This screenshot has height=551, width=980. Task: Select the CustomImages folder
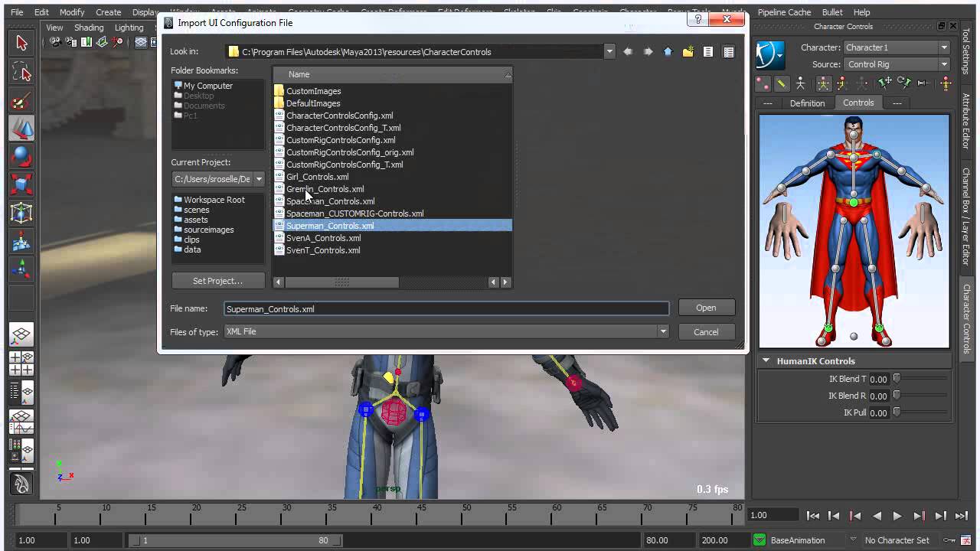point(313,91)
